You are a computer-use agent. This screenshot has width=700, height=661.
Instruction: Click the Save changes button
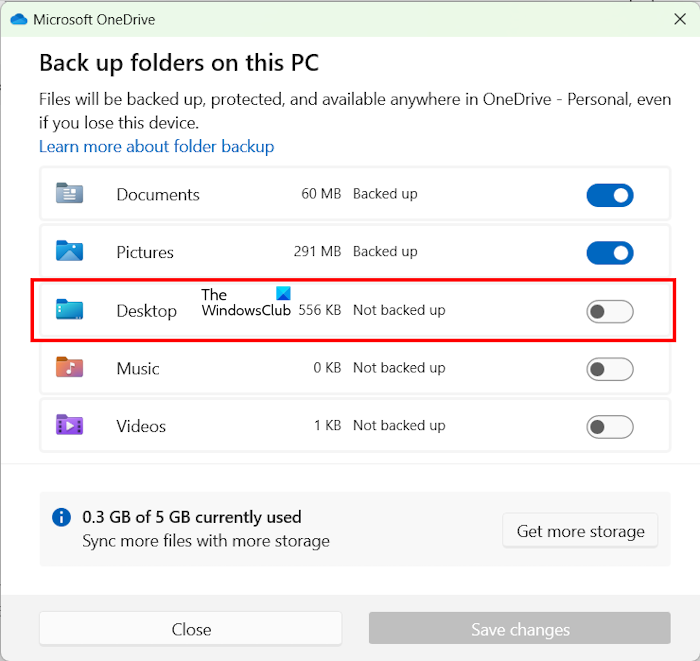click(519, 629)
